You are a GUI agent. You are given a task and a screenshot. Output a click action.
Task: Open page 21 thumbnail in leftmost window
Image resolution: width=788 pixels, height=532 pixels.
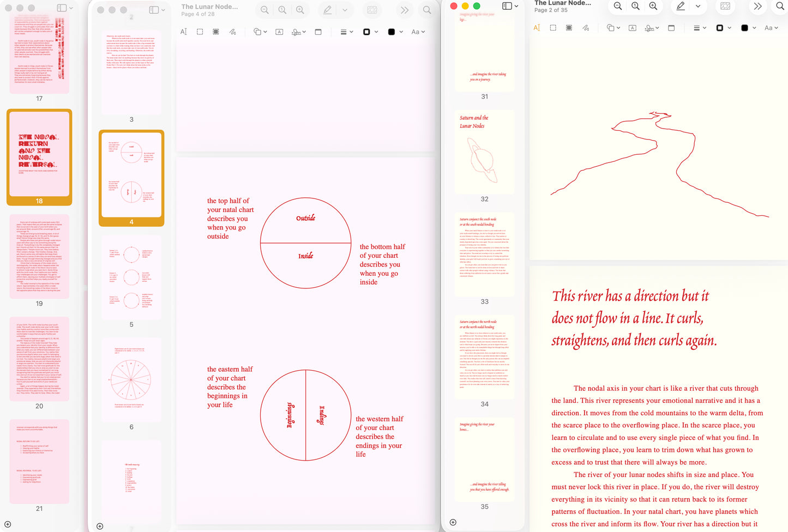point(39,461)
